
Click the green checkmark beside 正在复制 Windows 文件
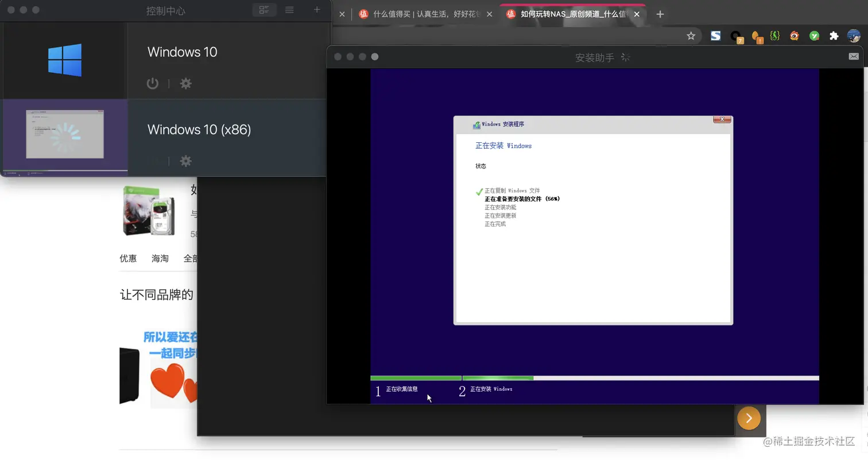479,192
